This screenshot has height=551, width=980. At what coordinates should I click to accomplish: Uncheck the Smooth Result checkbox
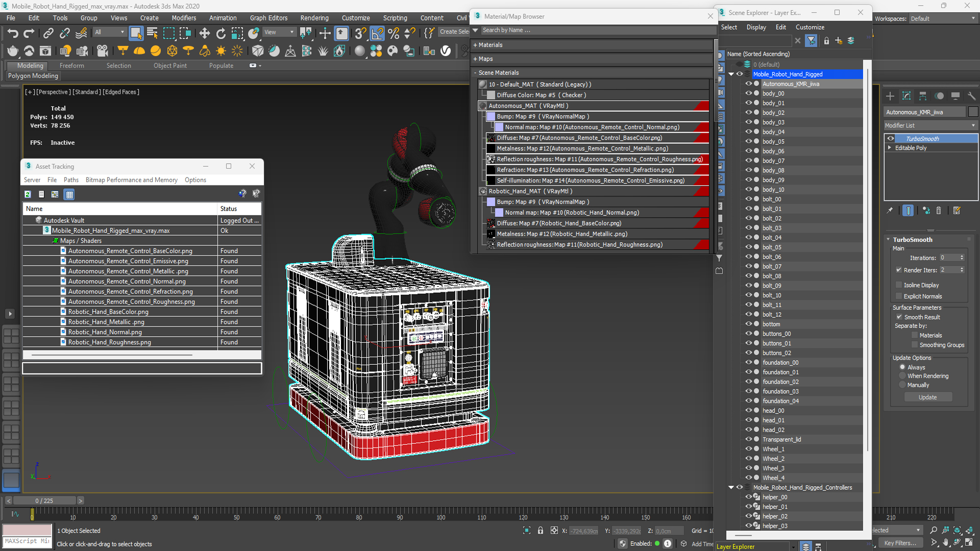[x=899, y=317]
